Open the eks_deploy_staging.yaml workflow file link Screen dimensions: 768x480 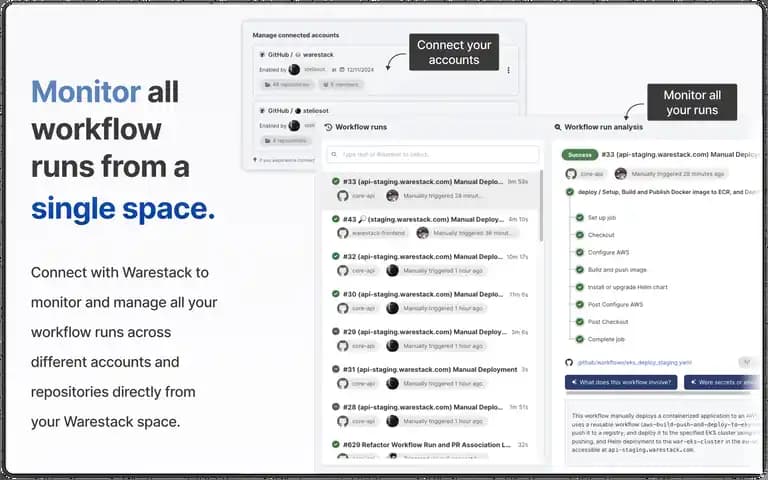(x=634, y=362)
